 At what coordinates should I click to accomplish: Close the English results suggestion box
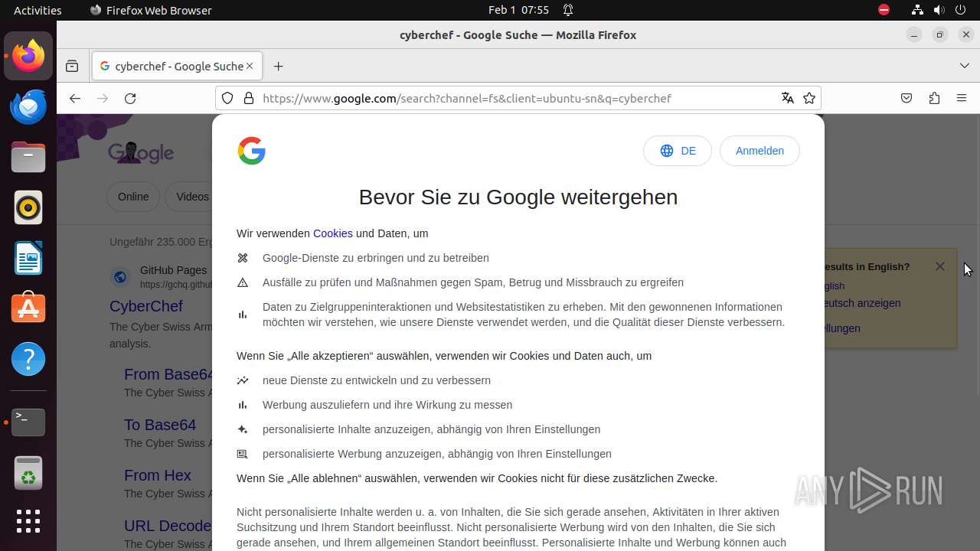click(940, 266)
